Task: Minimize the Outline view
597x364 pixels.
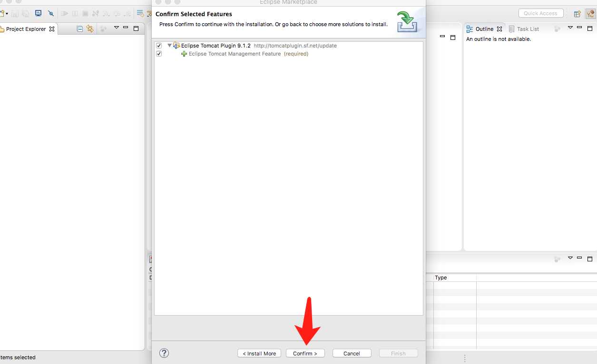Action: coord(579,28)
